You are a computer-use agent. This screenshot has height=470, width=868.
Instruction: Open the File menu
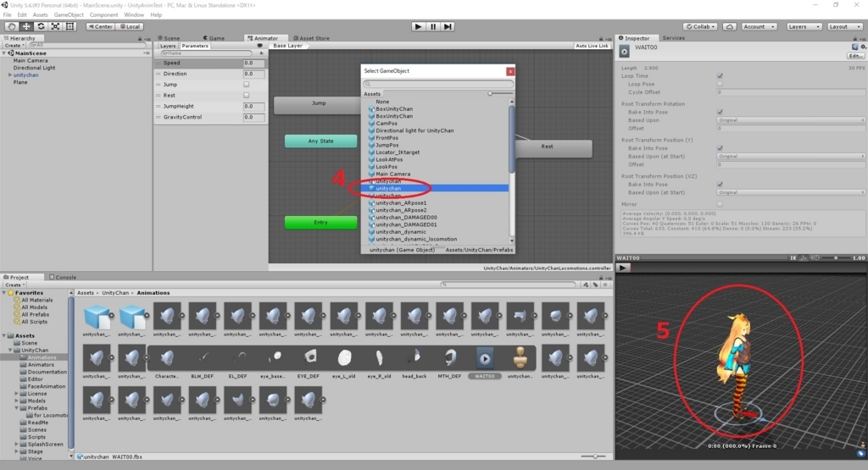click(7, 15)
